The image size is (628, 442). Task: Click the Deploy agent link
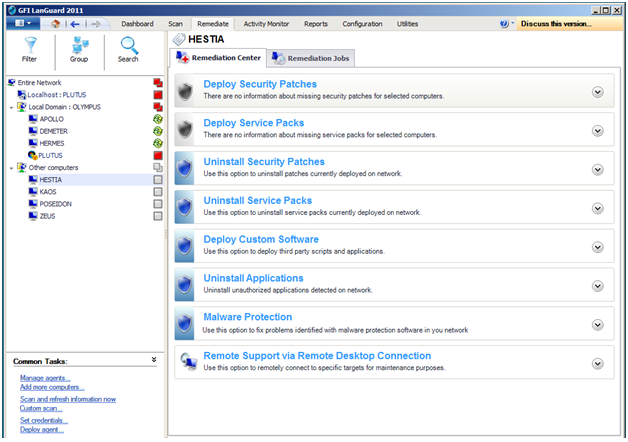pos(42,430)
